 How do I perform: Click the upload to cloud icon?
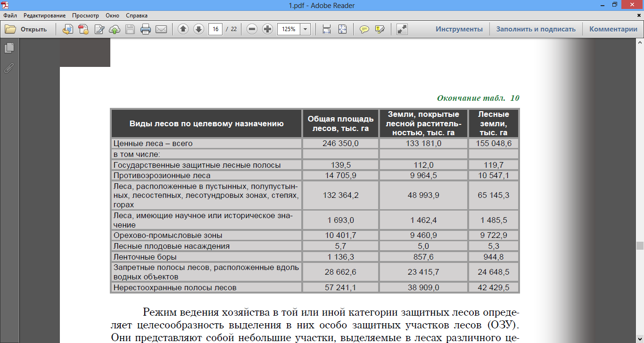click(x=115, y=29)
